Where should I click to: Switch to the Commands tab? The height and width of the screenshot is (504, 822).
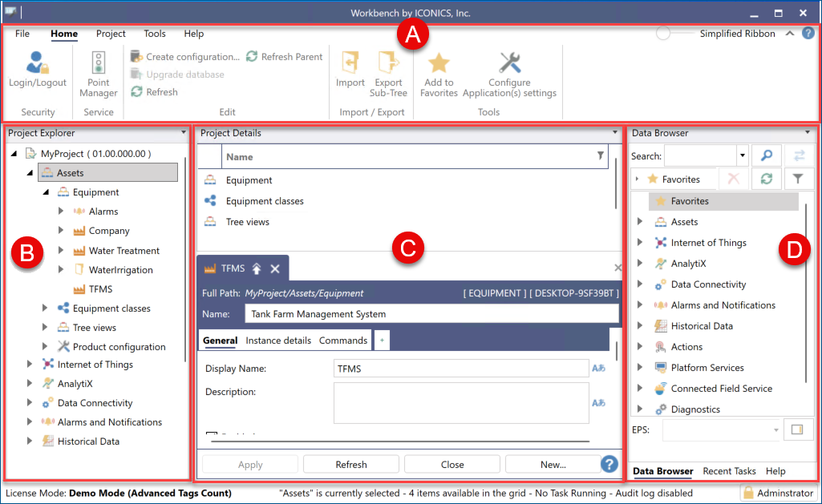[x=343, y=341]
